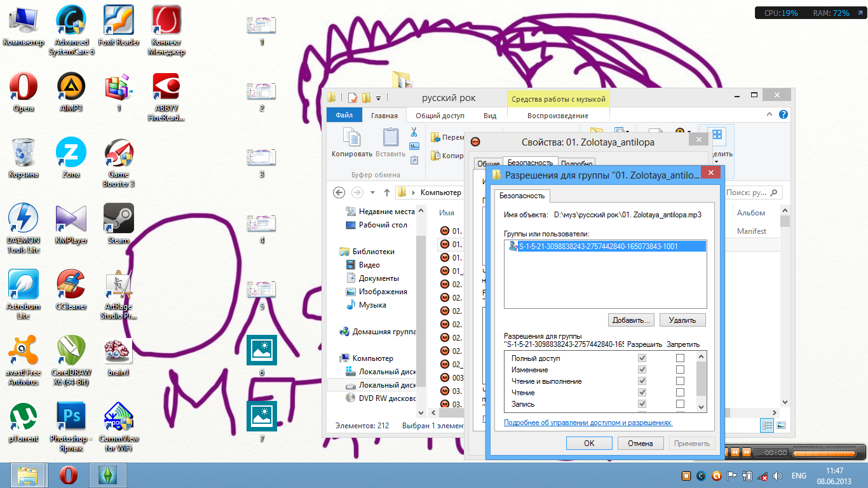Open link about access control and permissions
This screenshot has height=488, width=868.
click(x=588, y=423)
